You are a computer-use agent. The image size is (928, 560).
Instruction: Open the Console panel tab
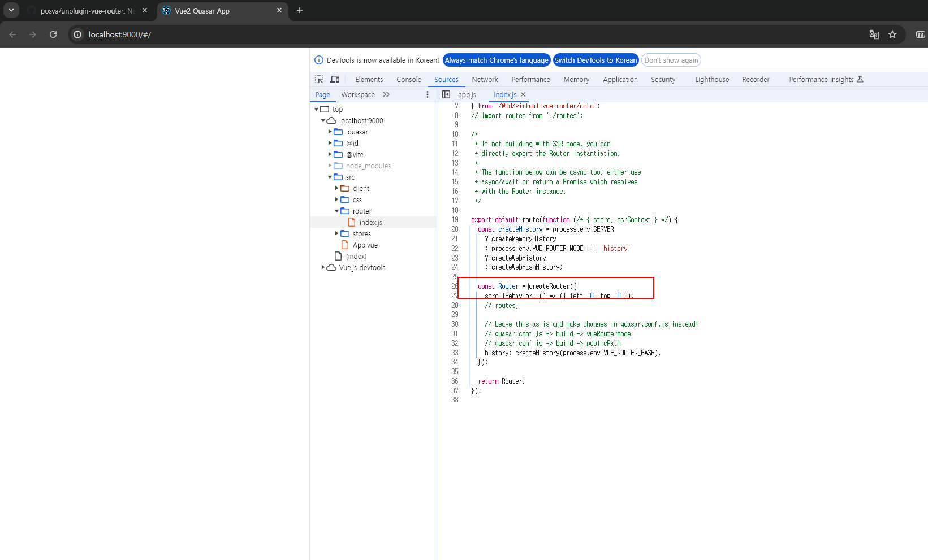coord(409,80)
